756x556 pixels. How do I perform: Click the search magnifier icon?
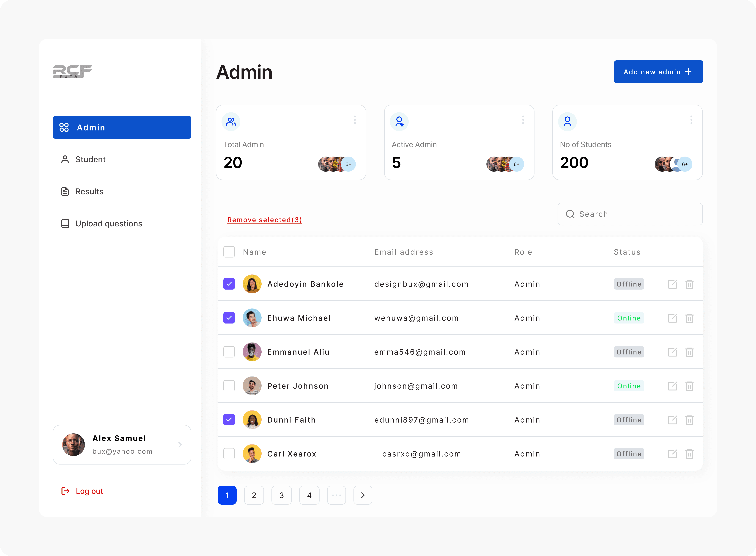[570, 214]
